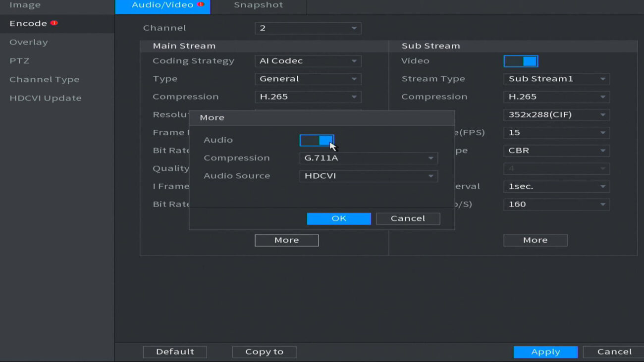644x362 pixels.
Task: Open the Overlay menu in sidebar
Action: click(29, 42)
